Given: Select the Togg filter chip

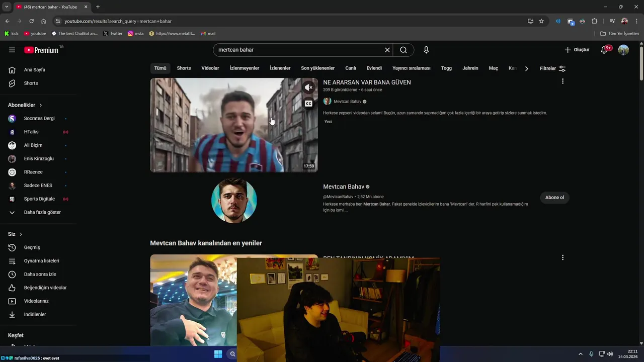Looking at the screenshot, I should (446, 68).
